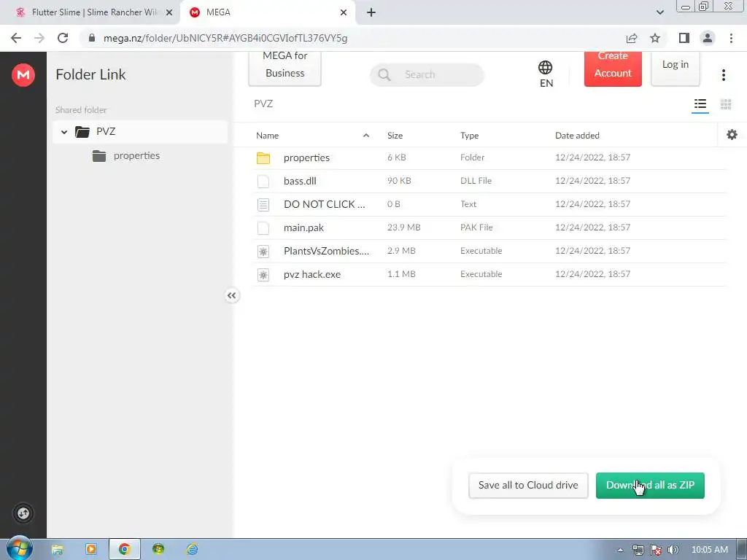
Task: Open Chrome profile avatar icon
Action: [707, 38]
